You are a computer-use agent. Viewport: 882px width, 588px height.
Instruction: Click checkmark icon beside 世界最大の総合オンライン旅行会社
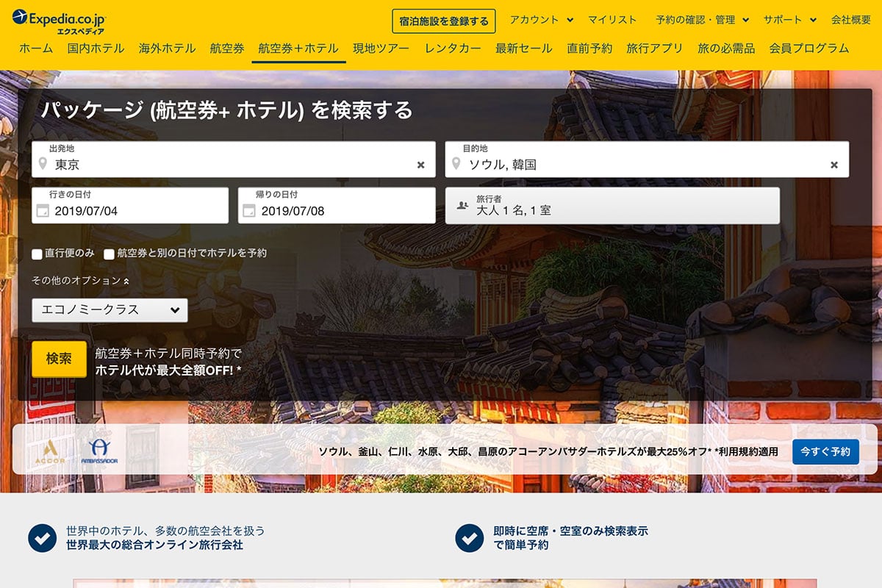[x=42, y=538]
